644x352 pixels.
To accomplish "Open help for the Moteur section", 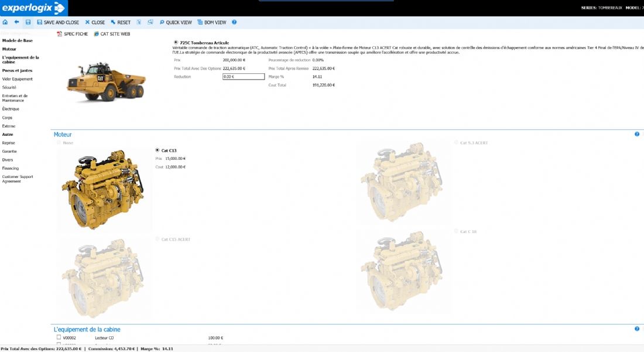I will pos(637,134).
